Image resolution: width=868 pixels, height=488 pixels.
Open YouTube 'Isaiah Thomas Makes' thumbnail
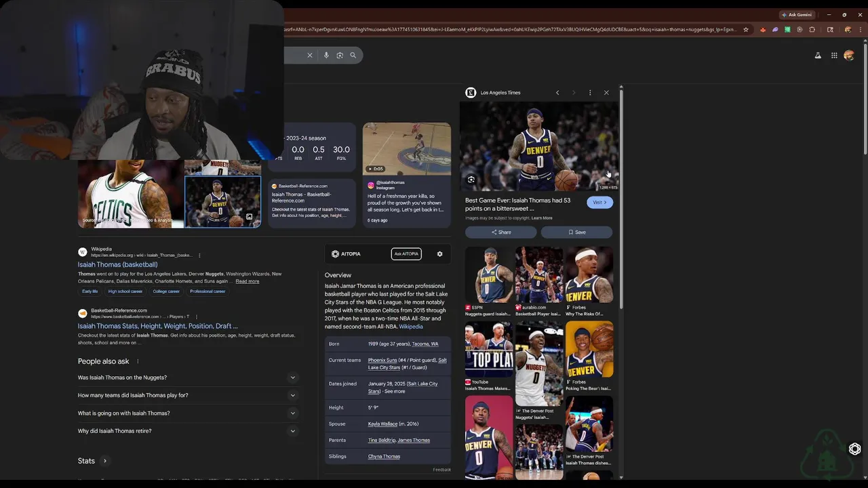click(489, 349)
